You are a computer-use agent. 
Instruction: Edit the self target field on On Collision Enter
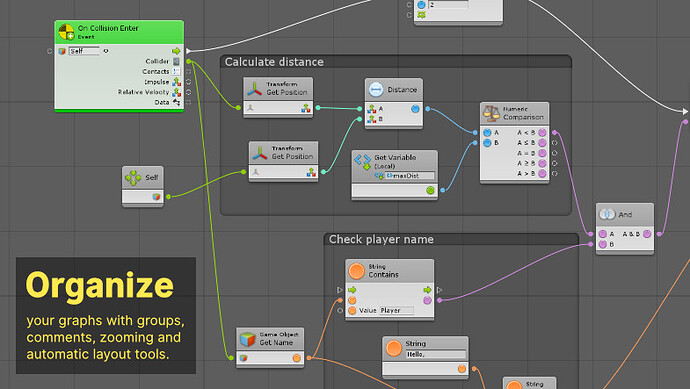(x=84, y=51)
